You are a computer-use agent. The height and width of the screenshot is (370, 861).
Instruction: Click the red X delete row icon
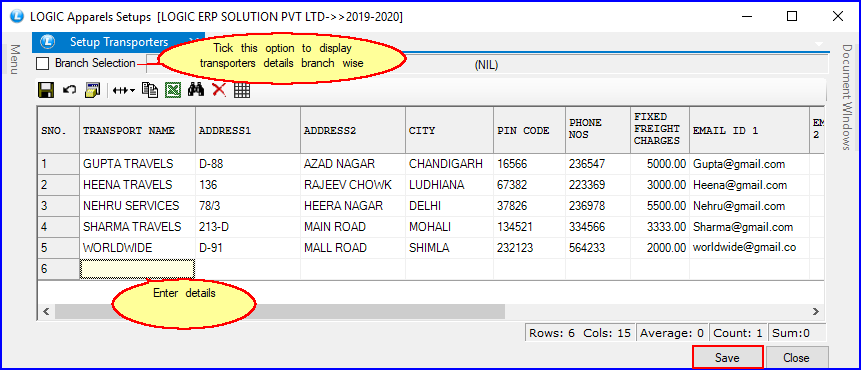click(x=219, y=90)
